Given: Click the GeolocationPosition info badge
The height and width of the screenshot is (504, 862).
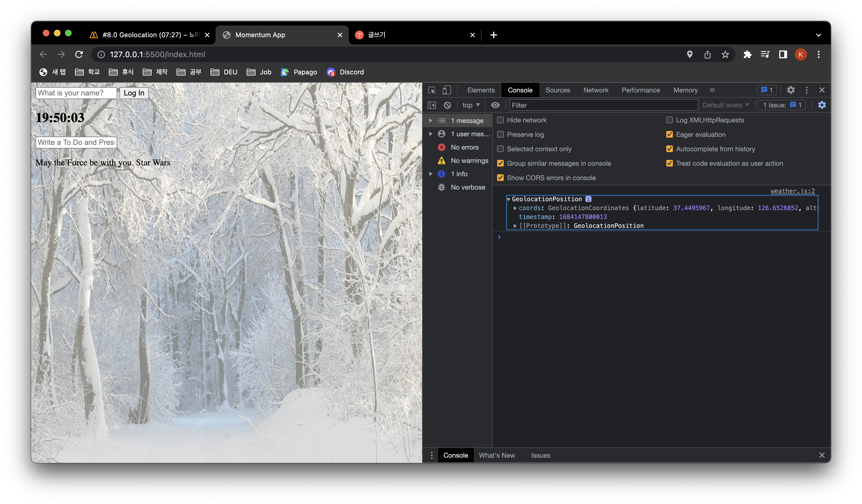Looking at the screenshot, I should [x=588, y=199].
